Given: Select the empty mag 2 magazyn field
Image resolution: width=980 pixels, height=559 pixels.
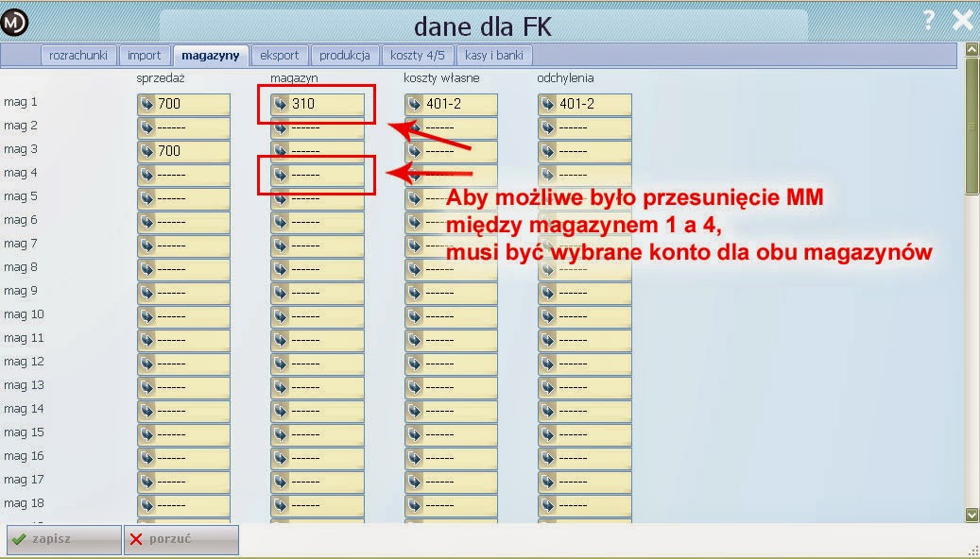Looking at the screenshot, I should point(318,127).
